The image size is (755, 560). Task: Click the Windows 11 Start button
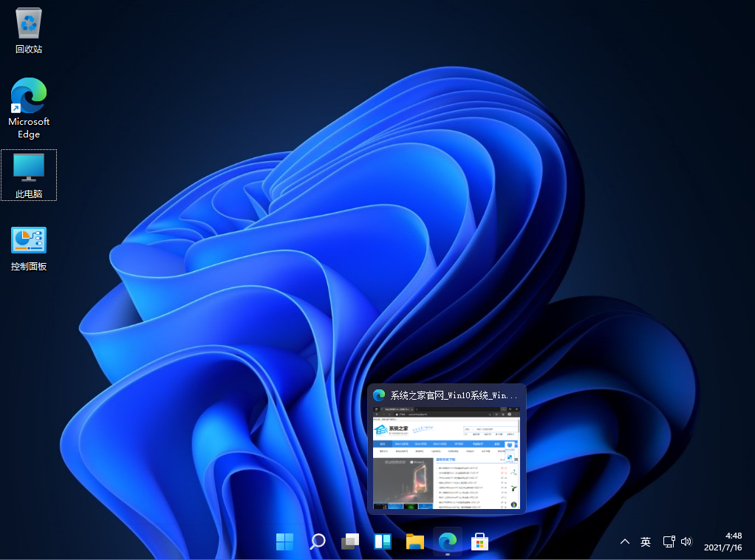284,542
